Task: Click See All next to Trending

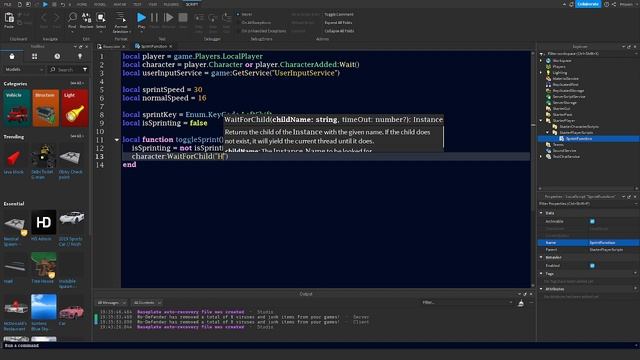Action: pos(76,136)
